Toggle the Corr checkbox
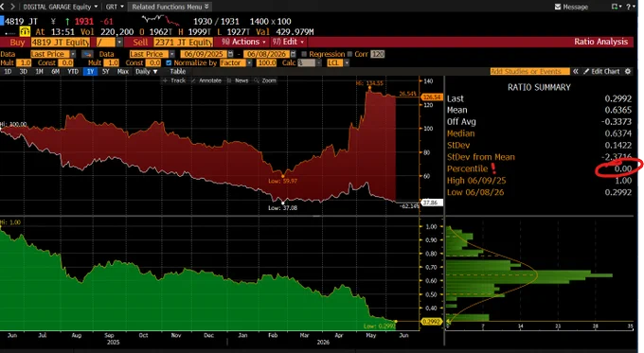This screenshot has width=644, height=353. [349, 54]
